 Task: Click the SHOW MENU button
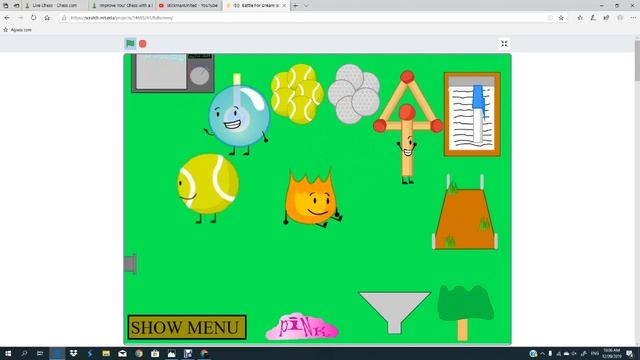click(187, 327)
